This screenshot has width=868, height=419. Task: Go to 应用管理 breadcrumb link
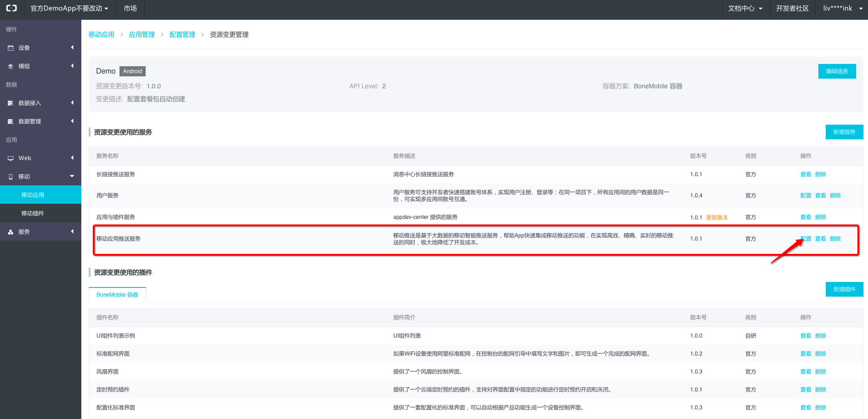pyautogui.click(x=142, y=34)
